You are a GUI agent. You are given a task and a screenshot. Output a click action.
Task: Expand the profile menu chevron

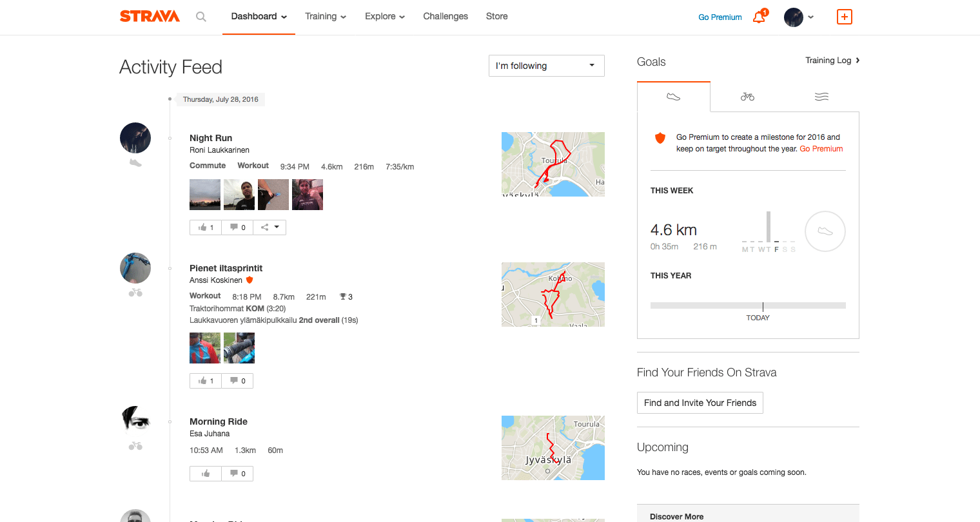[810, 17]
